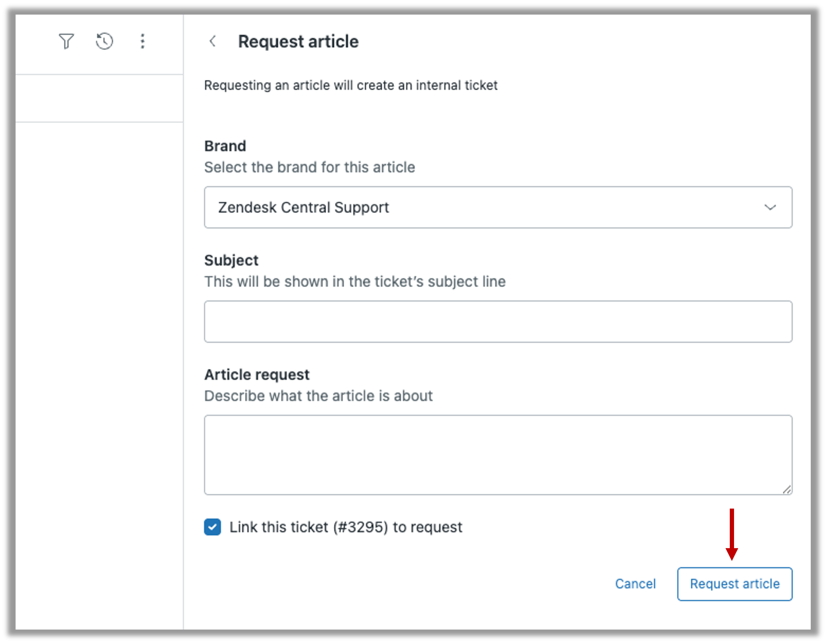Click "This will be shown in the ticket's subject line" hint
The image size is (826, 644).
click(x=355, y=282)
